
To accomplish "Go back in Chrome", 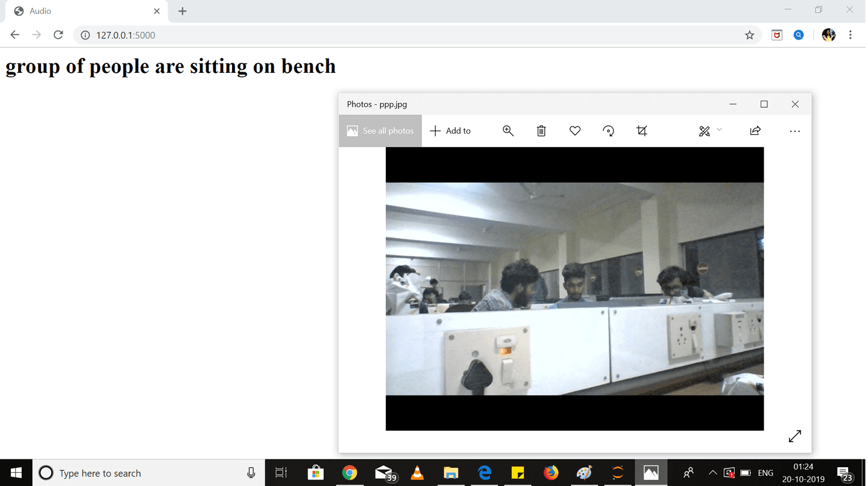I will coord(15,35).
